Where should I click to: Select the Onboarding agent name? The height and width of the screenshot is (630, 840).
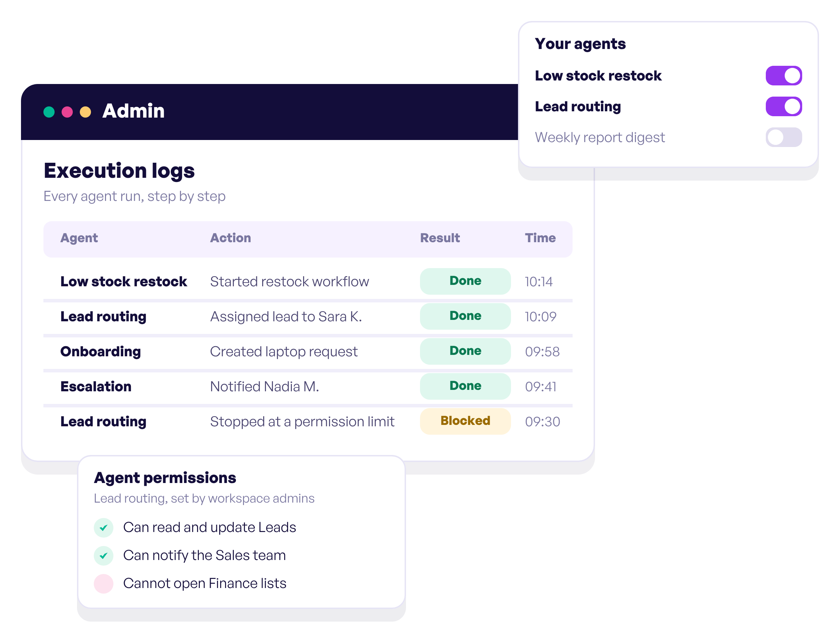pyautogui.click(x=101, y=352)
